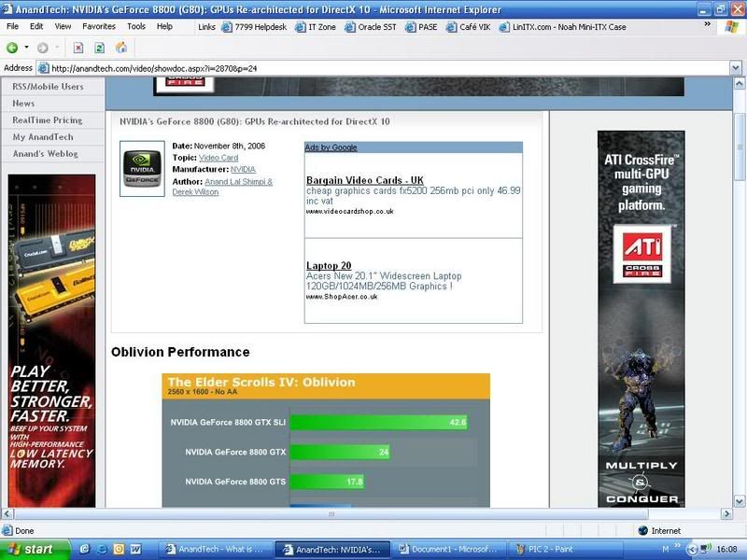Open the Help menu
This screenshot has width=747, height=560.
tap(164, 27)
